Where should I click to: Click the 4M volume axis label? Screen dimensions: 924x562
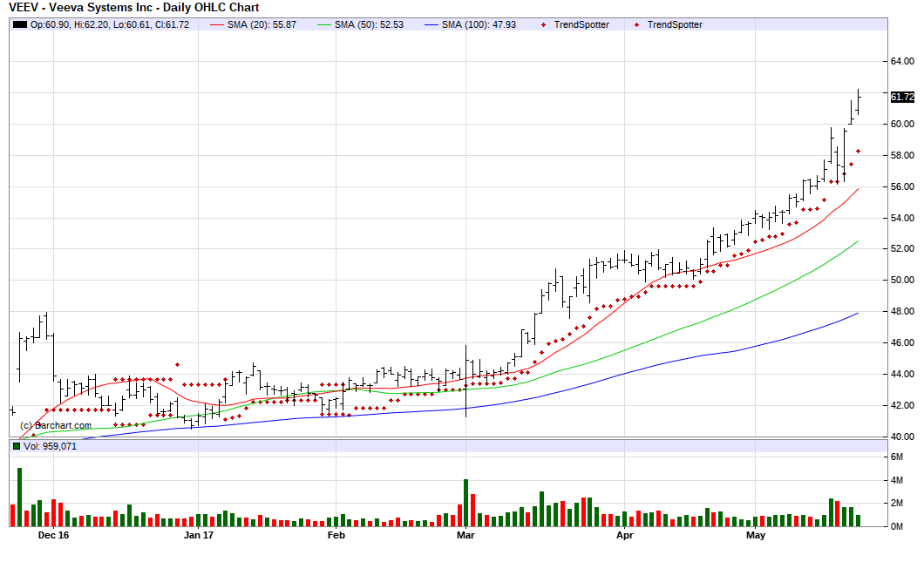pyautogui.click(x=896, y=481)
